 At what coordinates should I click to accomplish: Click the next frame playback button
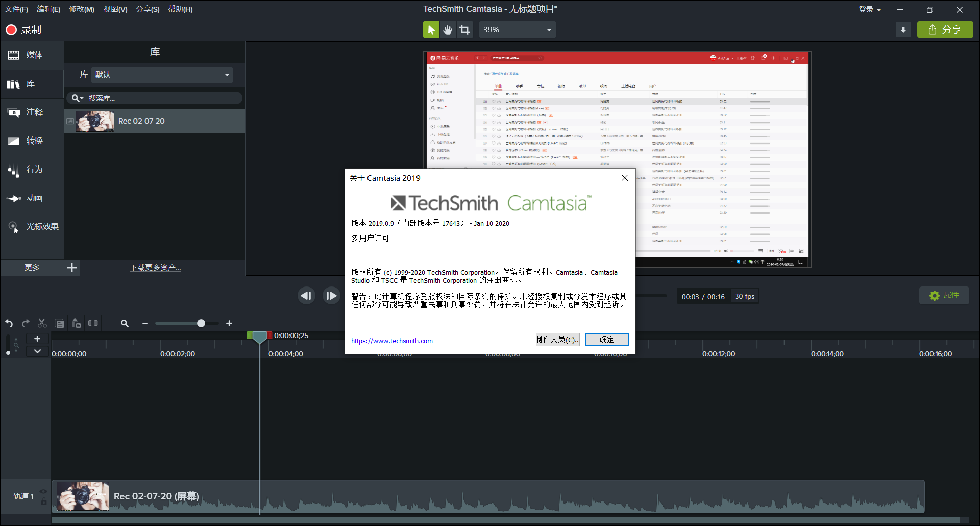[x=331, y=296]
